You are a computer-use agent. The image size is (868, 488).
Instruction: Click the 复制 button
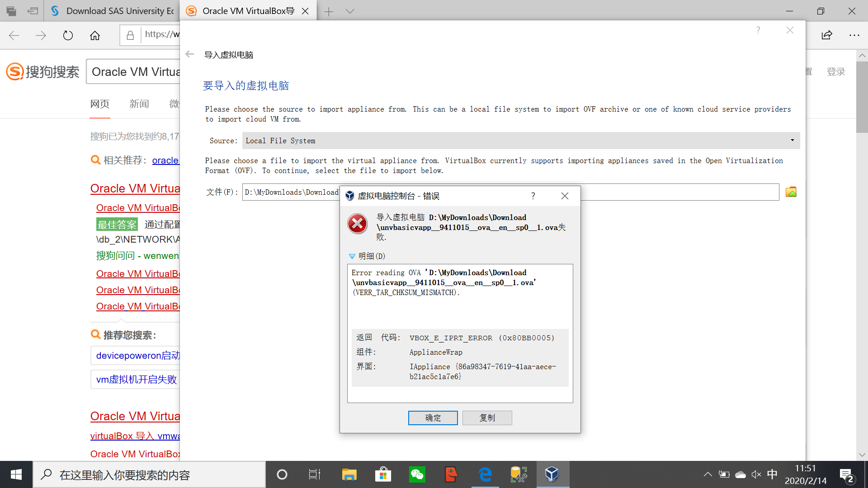pos(487,418)
